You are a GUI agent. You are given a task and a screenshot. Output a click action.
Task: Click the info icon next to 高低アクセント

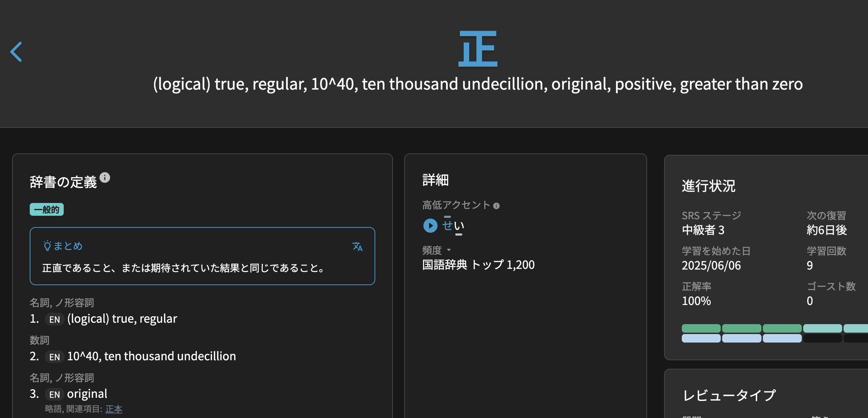(496, 206)
